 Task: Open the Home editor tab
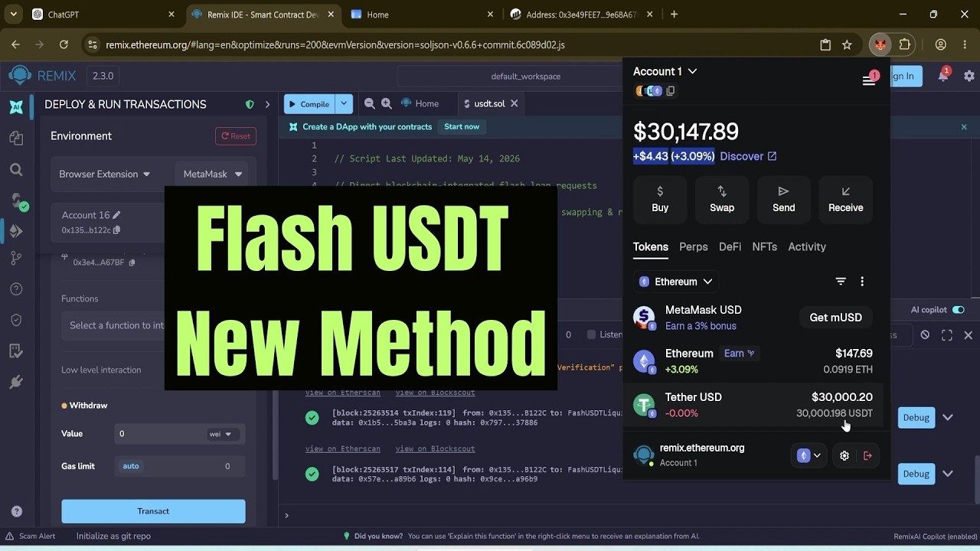click(420, 103)
